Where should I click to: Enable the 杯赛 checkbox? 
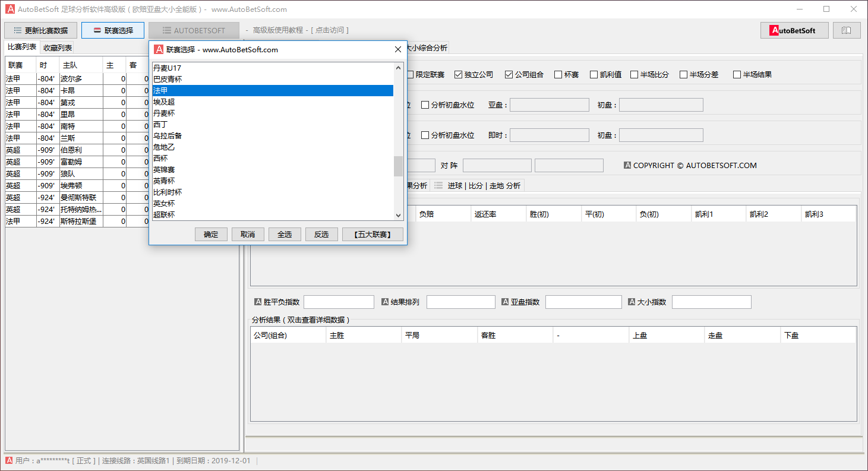coord(558,75)
